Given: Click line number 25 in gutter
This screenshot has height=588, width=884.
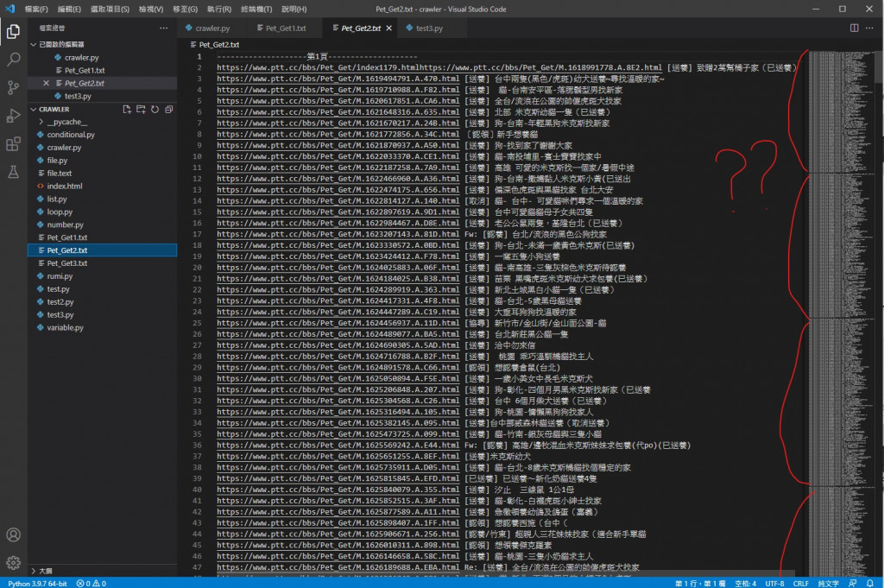Looking at the screenshot, I should click(x=198, y=323).
